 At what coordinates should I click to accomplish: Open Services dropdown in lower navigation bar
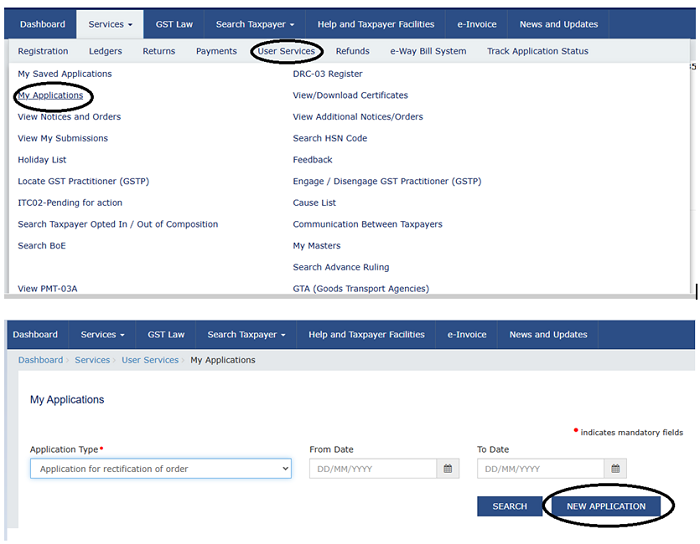click(102, 334)
